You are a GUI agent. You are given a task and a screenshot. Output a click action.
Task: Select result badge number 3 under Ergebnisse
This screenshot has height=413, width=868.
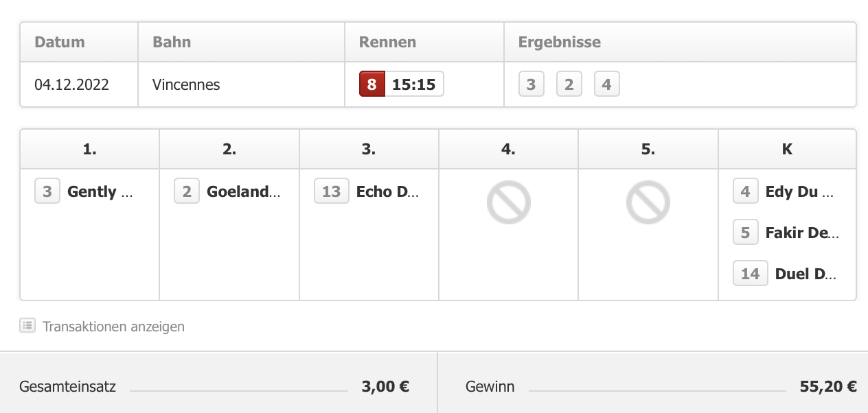[x=531, y=85]
